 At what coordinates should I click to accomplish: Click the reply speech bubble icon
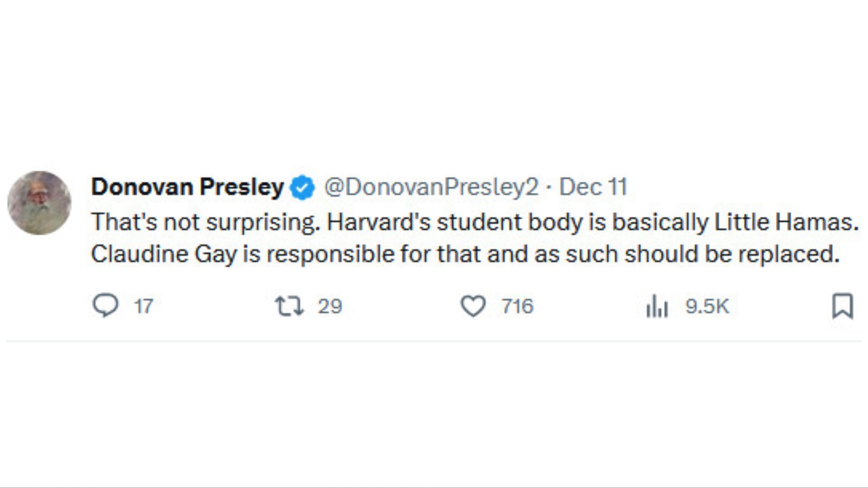[x=105, y=306]
